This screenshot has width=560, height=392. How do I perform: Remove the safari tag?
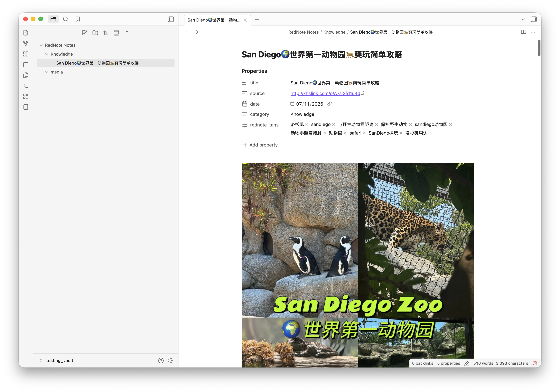364,133
